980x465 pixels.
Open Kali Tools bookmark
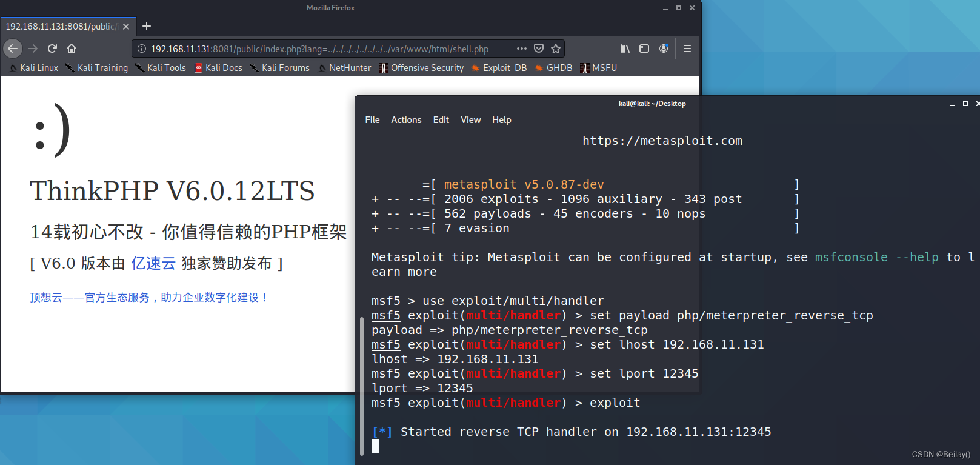tap(161, 68)
